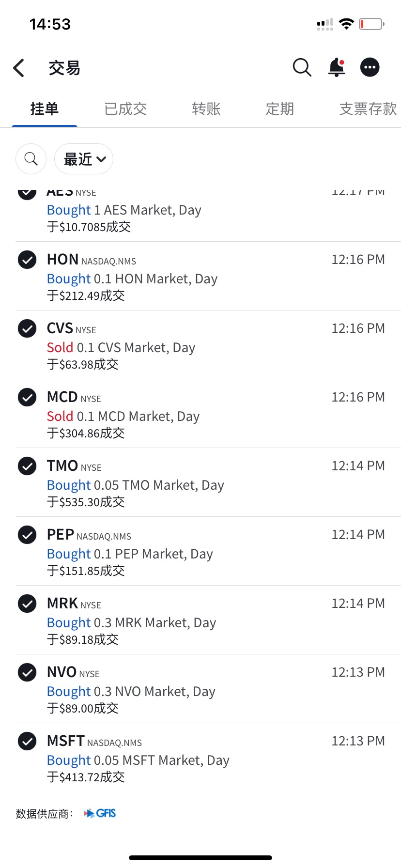Tap the filled checkmark next to NVO
Image resolution: width=401 pixels, height=868 pixels.
[27, 672]
